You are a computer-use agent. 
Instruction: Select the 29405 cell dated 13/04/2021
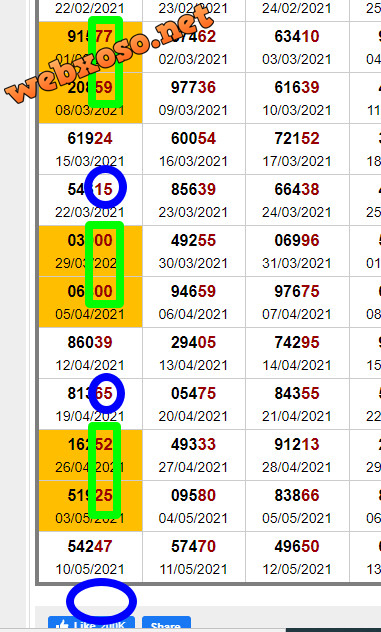194,353
